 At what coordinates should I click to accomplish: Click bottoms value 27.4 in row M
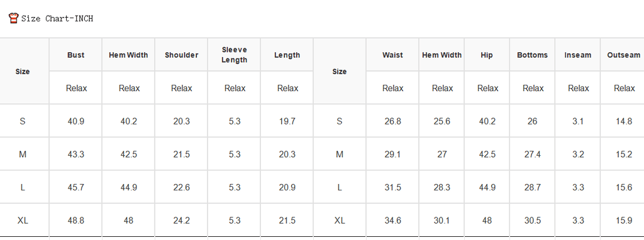tap(532, 155)
